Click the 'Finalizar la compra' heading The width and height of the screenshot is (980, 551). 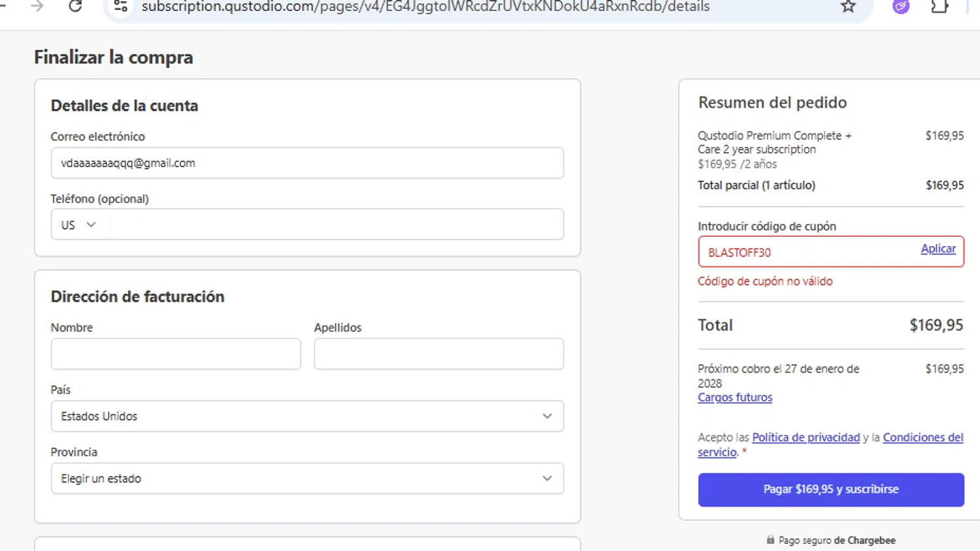[114, 57]
